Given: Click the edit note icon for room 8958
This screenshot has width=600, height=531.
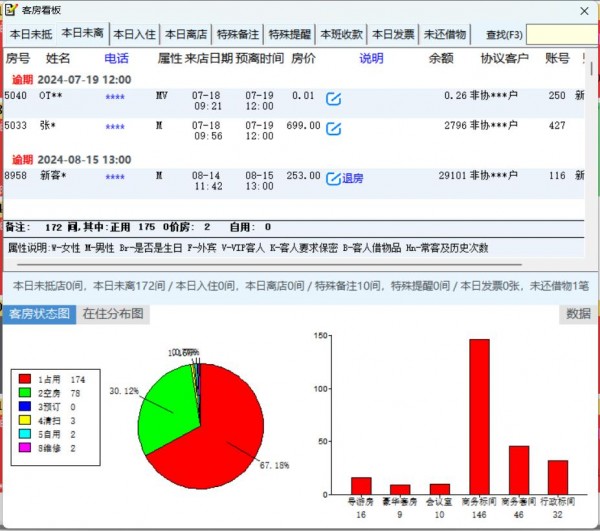Looking at the screenshot, I should 334,178.
